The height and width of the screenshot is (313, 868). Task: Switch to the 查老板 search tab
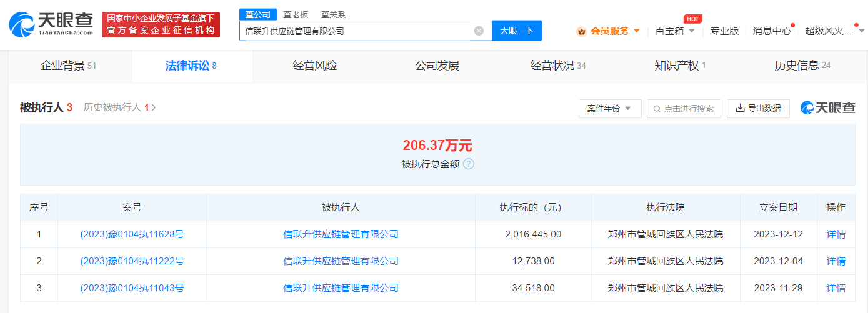pos(295,14)
